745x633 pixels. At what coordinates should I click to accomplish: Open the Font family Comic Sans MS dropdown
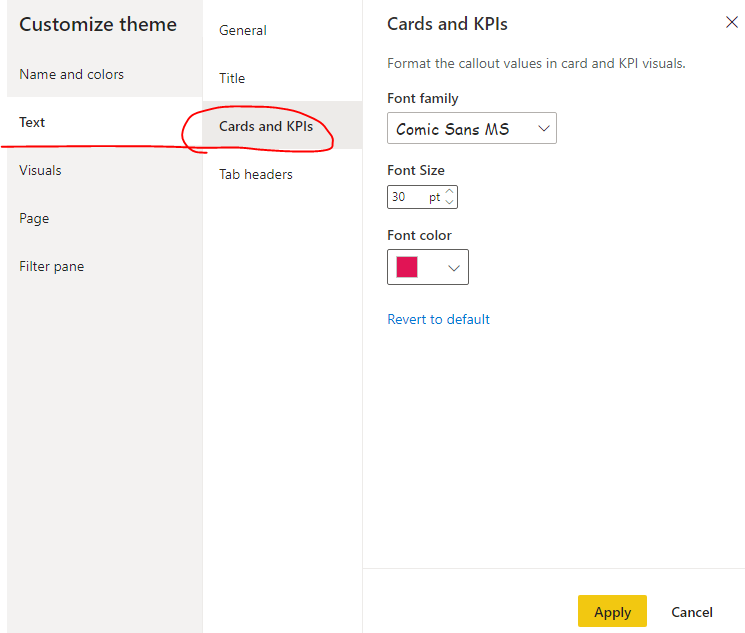[471, 128]
